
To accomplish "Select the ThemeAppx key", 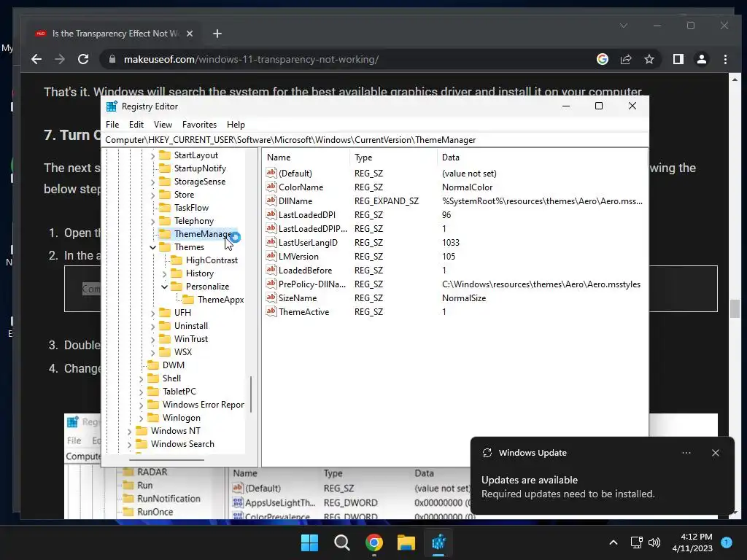I will [220, 300].
